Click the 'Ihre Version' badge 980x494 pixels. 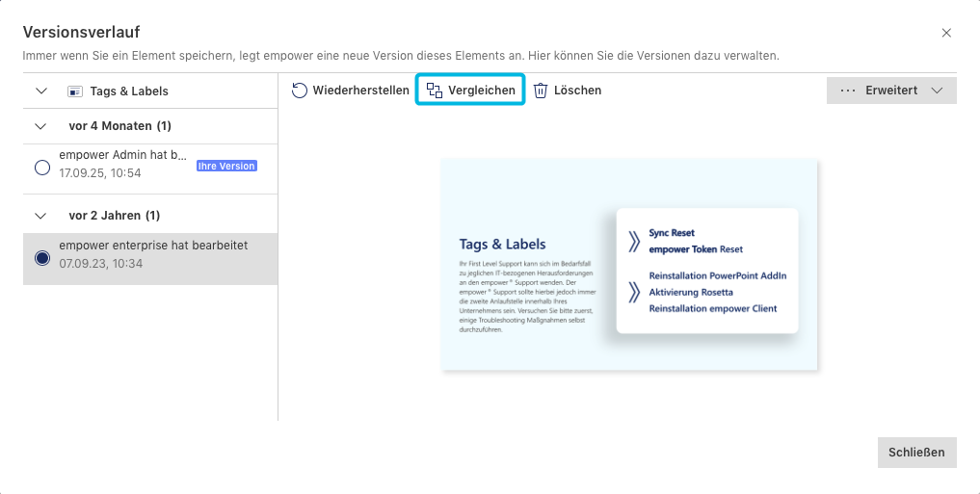[x=226, y=167]
